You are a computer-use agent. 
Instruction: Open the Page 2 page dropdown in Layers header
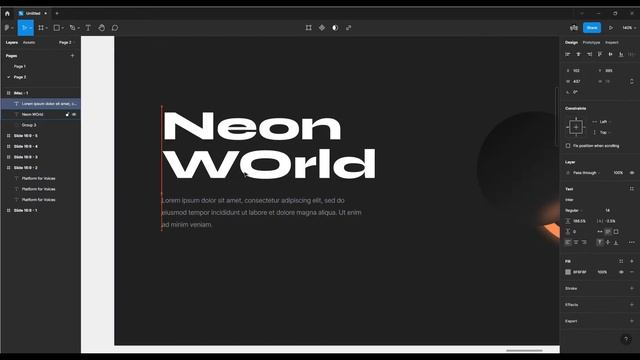[66, 42]
